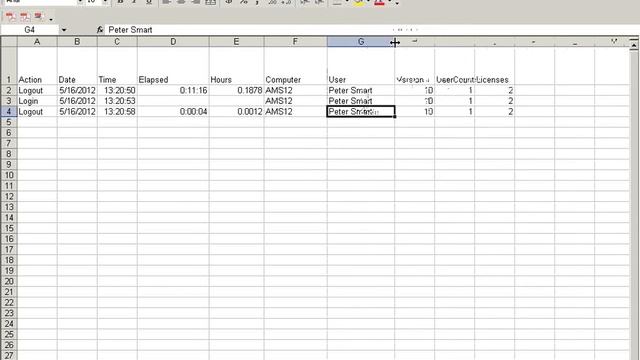Click Select All corner button
The width and height of the screenshot is (640, 360).
coord(9,42)
